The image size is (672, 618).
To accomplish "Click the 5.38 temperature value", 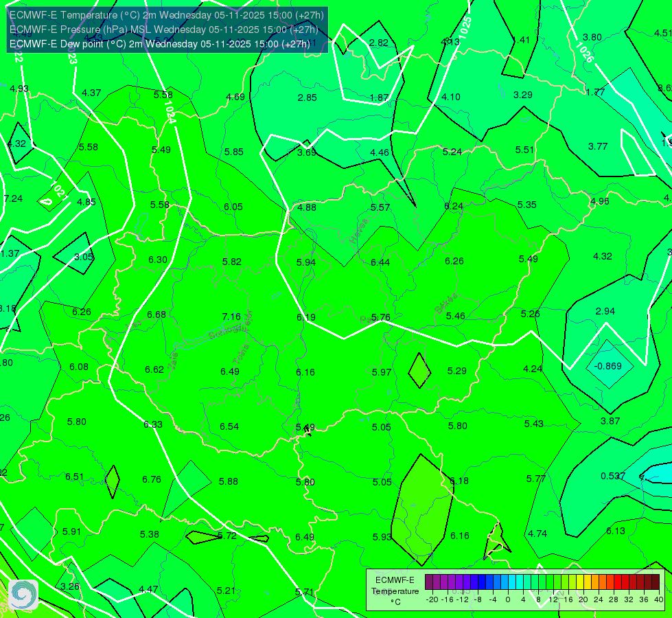I will tap(150, 534).
